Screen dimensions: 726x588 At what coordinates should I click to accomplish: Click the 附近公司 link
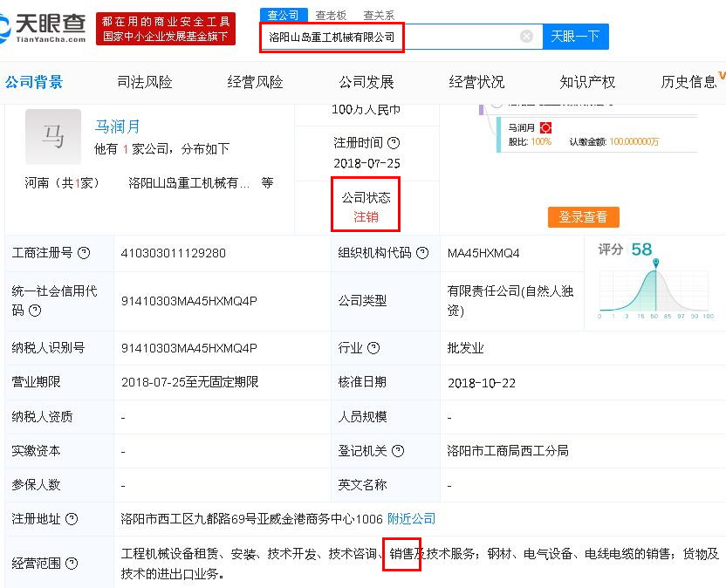point(411,518)
